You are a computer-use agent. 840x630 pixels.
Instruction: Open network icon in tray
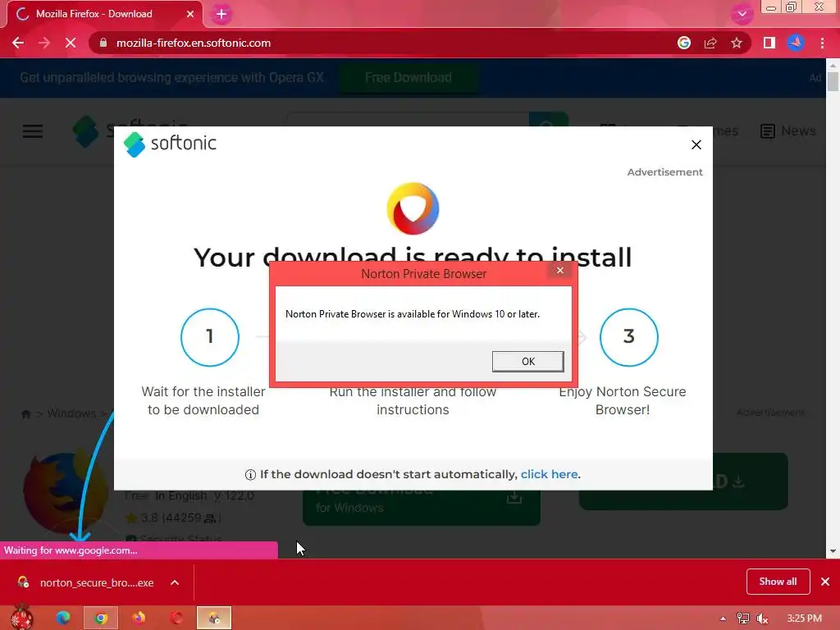(743, 619)
